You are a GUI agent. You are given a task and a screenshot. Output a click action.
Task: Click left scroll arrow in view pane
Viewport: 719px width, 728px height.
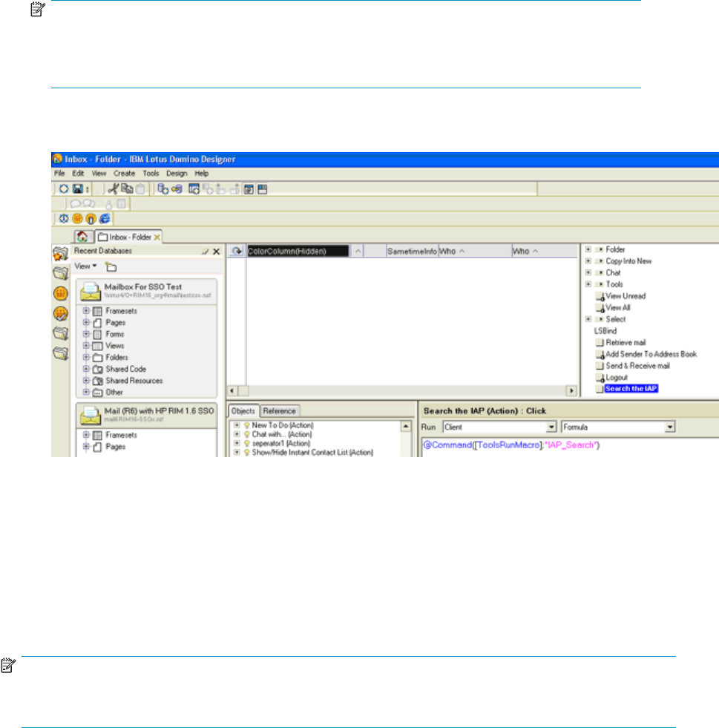[232, 391]
